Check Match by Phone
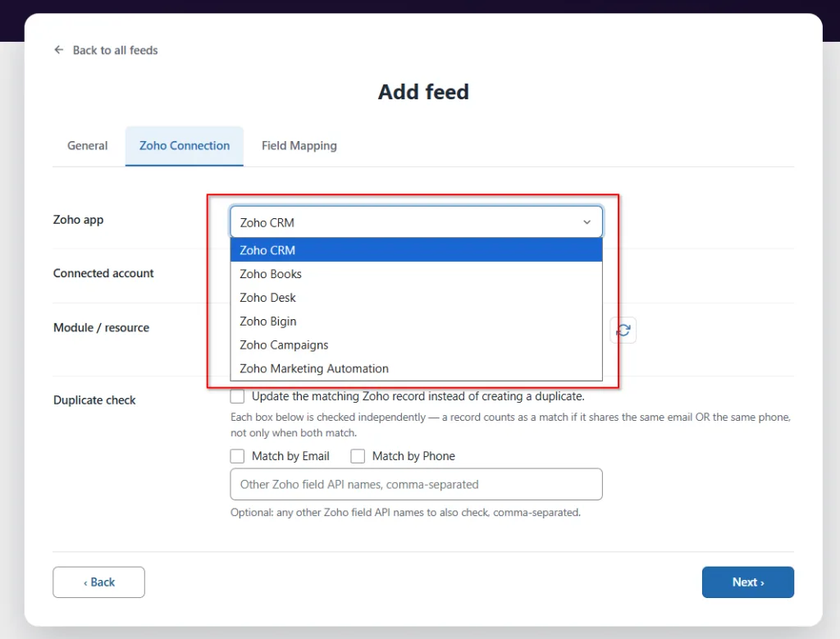This screenshot has width=840, height=639. [x=358, y=456]
